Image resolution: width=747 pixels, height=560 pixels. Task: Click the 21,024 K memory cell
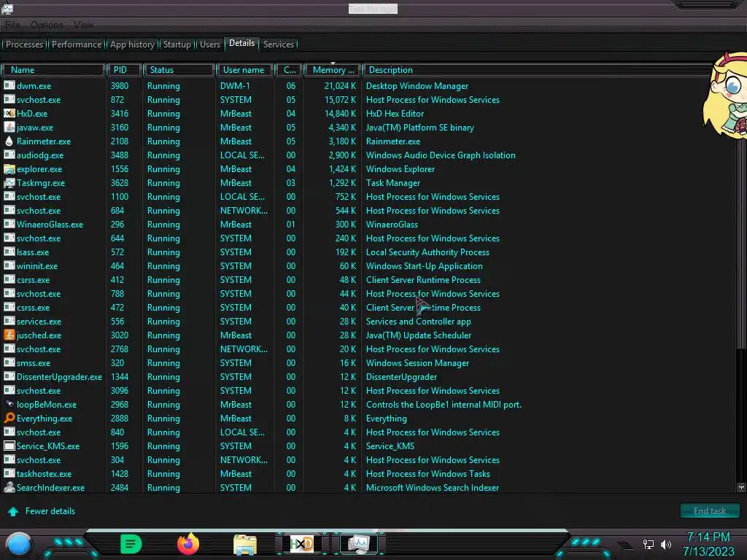(x=340, y=86)
